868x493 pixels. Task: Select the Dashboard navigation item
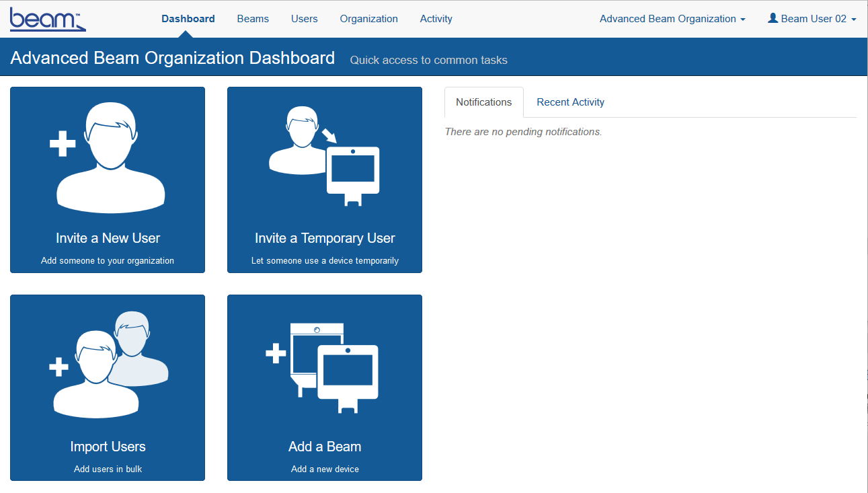coord(188,19)
